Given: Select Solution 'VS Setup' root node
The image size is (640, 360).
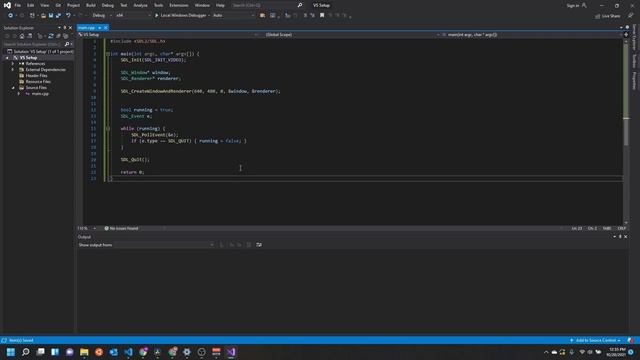Looking at the screenshot, I should pos(40,52).
